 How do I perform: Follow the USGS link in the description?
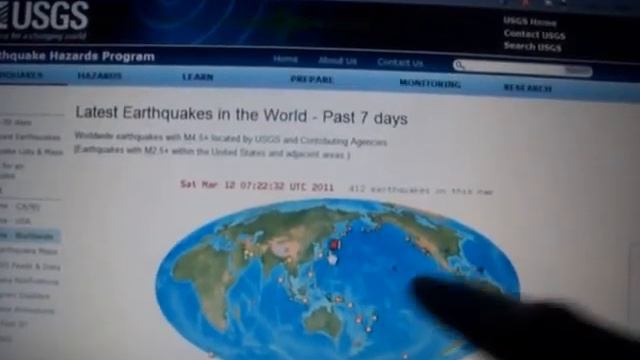pos(267,140)
